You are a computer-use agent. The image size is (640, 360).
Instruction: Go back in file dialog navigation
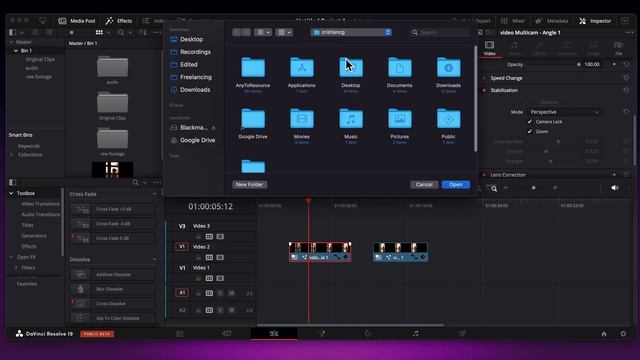tap(237, 32)
